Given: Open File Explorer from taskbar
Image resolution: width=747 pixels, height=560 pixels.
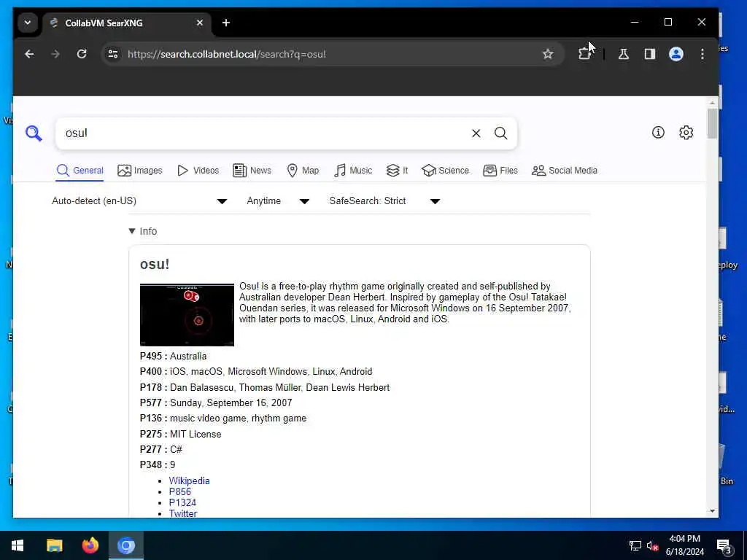Looking at the screenshot, I should pyautogui.click(x=54, y=545).
